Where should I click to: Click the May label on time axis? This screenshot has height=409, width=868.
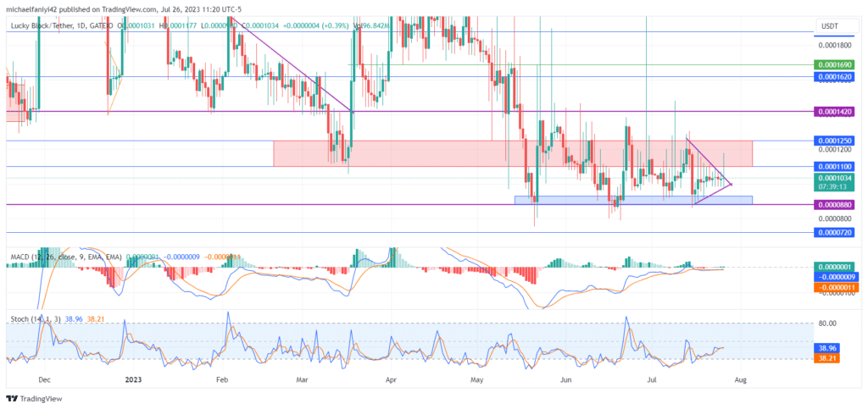click(476, 379)
